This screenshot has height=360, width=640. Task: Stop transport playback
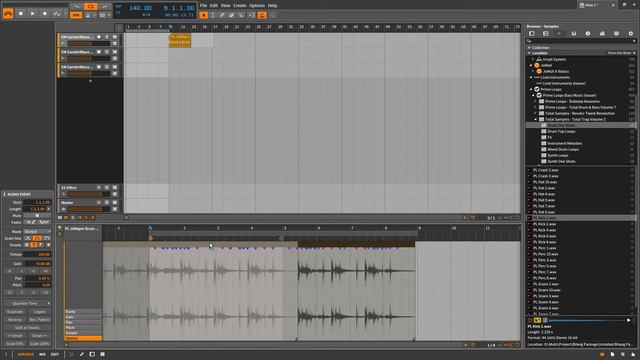click(x=21, y=13)
